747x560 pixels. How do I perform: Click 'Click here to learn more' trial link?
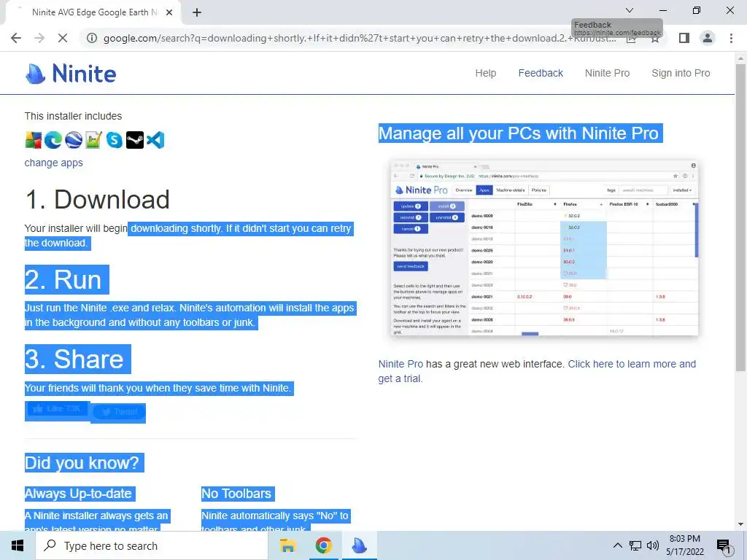(x=537, y=371)
